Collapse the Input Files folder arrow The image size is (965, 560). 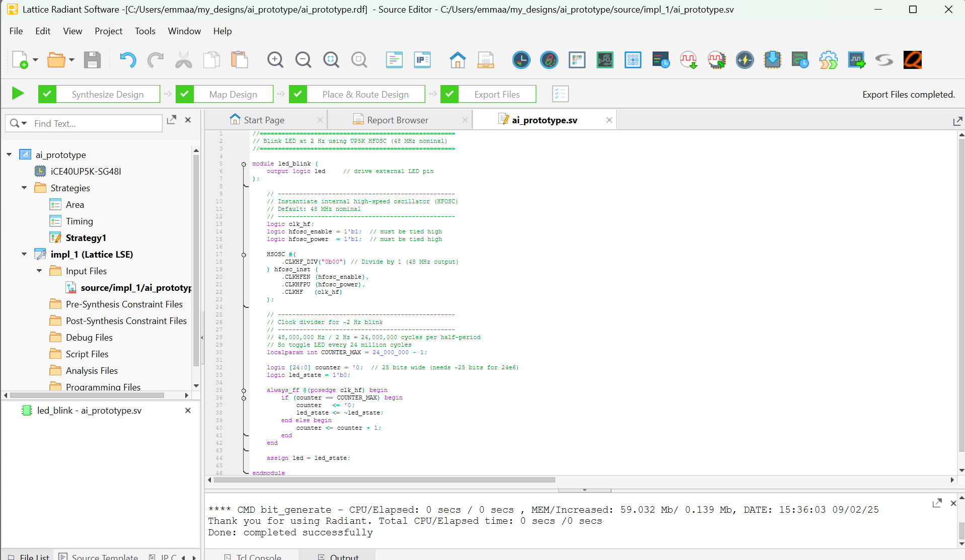tap(39, 271)
